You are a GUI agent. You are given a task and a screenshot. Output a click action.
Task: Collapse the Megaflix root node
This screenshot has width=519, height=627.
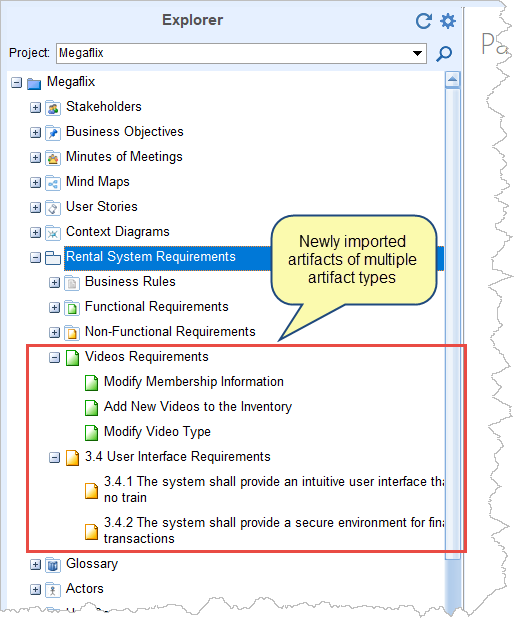[x=16, y=83]
